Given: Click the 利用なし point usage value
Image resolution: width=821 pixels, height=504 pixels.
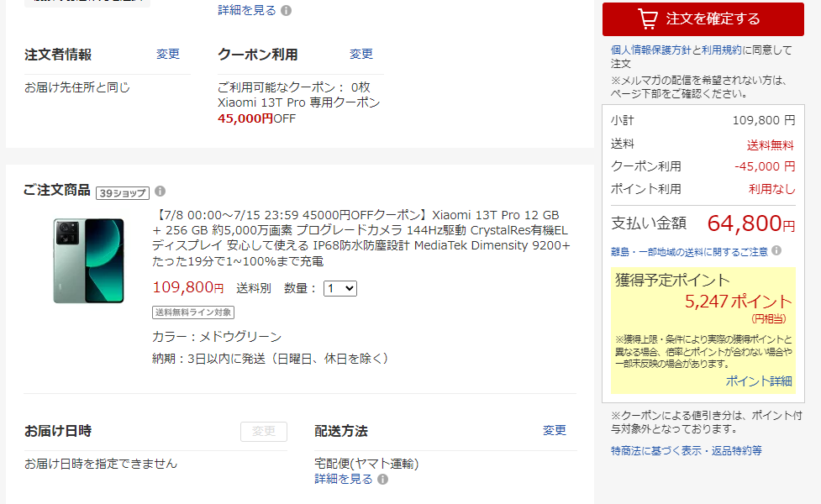Looking at the screenshot, I should click(771, 189).
